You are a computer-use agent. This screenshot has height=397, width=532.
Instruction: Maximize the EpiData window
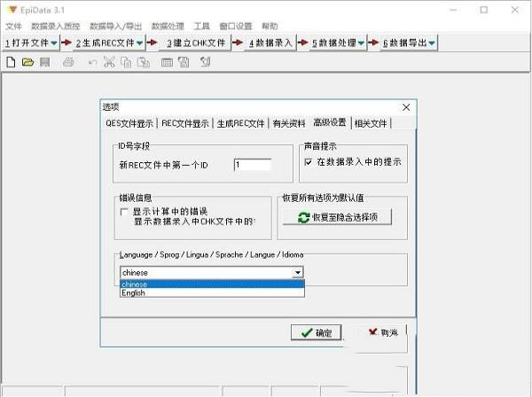tap(484, 10)
